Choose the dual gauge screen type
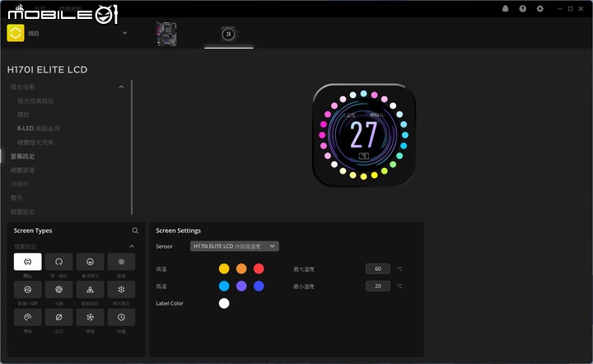593x364 pixels. tap(28, 317)
